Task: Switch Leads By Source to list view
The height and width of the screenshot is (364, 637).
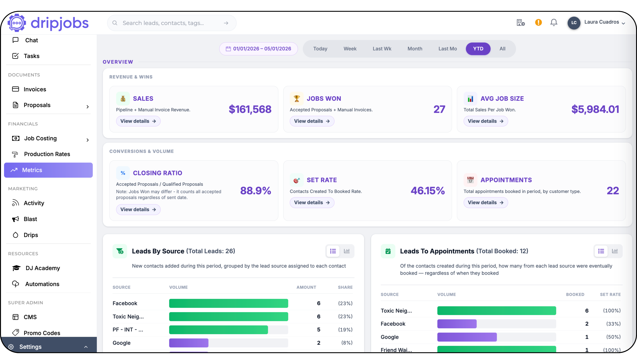Action: pyautogui.click(x=333, y=251)
